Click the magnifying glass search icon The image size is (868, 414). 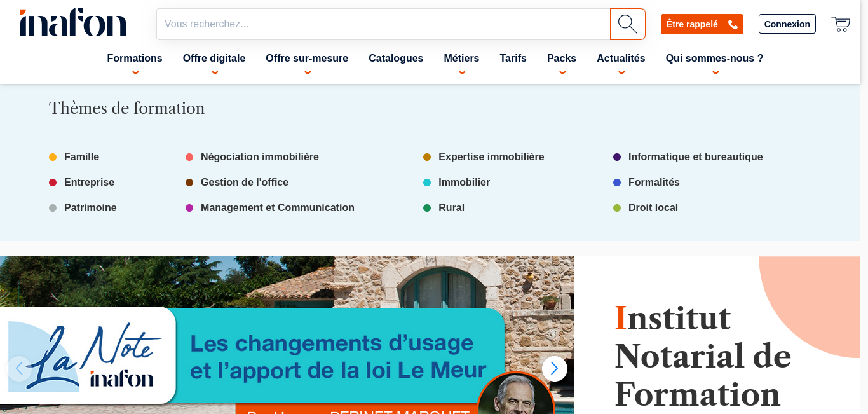[x=628, y=24]
